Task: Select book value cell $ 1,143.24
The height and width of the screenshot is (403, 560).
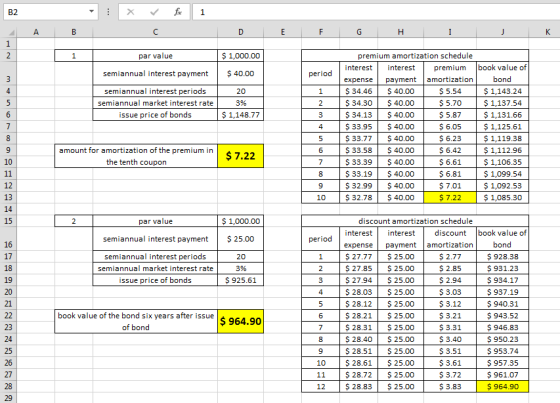Action: (x=502, y=91)
